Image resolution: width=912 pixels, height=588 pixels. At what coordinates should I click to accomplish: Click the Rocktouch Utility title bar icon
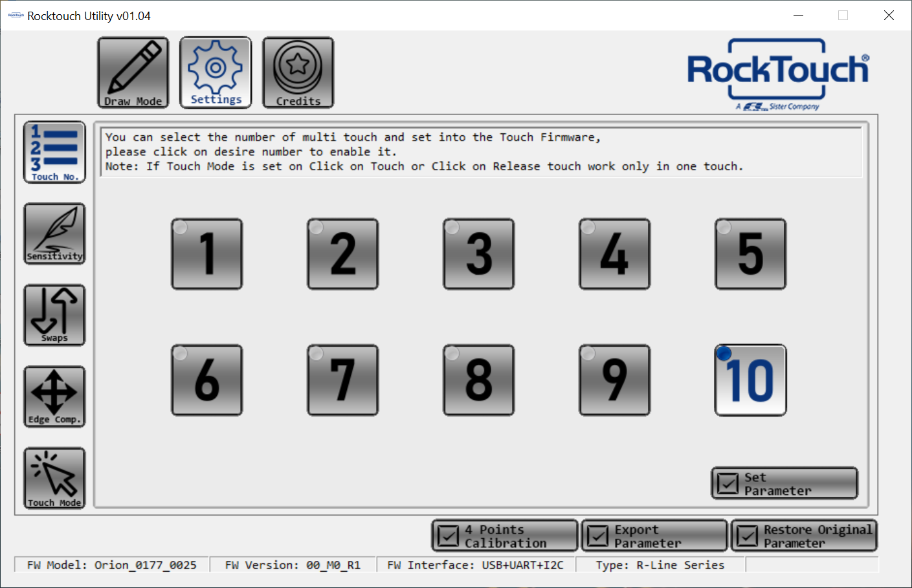pos(16,15)
